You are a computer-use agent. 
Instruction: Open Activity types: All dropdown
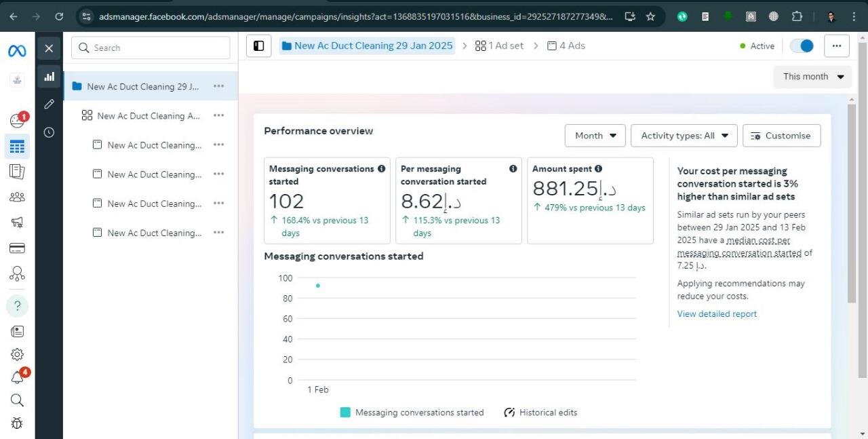click(684, 136)
